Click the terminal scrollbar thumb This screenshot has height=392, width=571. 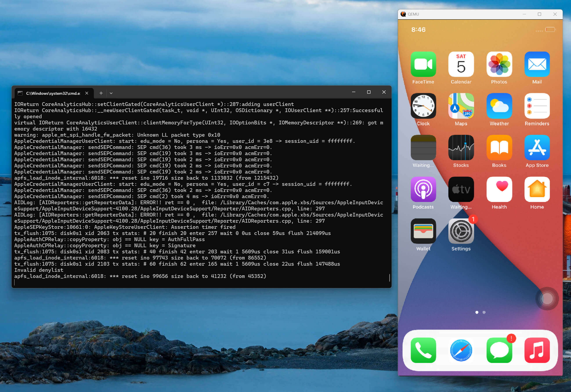coord(389,277)
